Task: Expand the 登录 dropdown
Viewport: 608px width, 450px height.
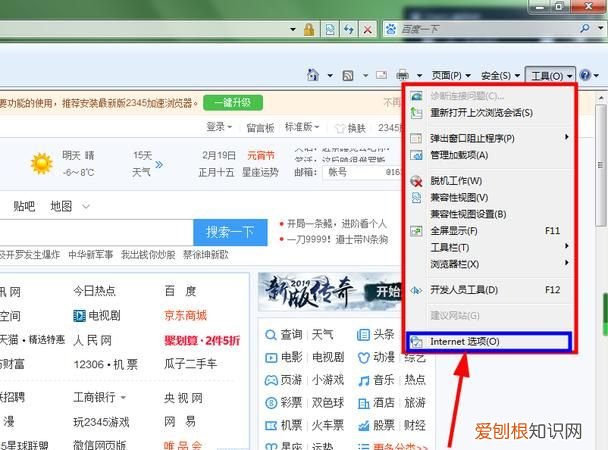Action: click(219, 127)
